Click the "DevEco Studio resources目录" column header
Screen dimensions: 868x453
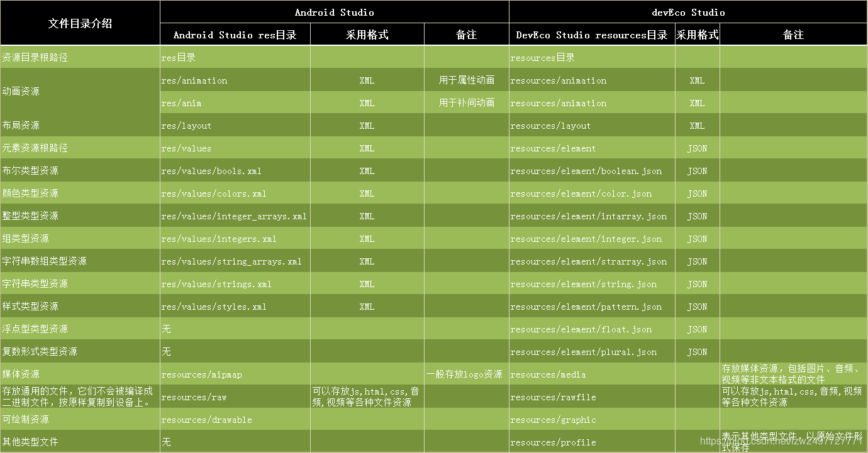tap(591, 35)
